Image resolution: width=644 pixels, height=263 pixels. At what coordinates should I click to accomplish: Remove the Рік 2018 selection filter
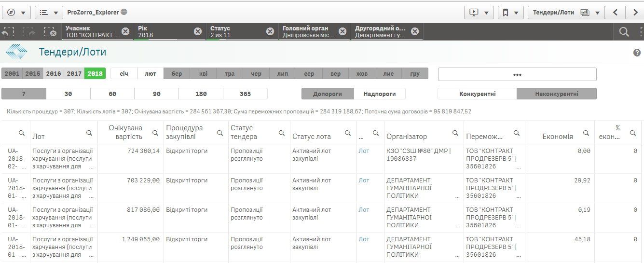198,31
